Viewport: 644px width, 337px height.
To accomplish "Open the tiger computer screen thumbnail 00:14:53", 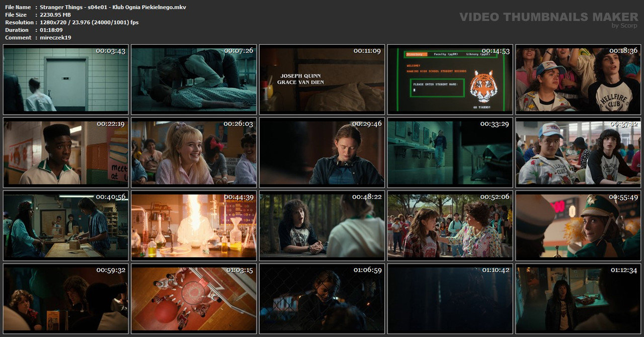I will (450, 80).
